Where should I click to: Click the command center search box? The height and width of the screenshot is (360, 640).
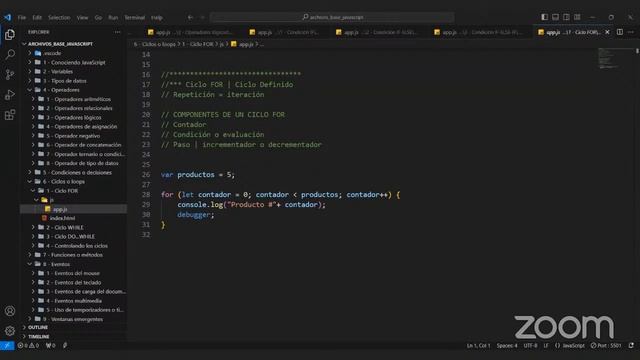(332, 17)
